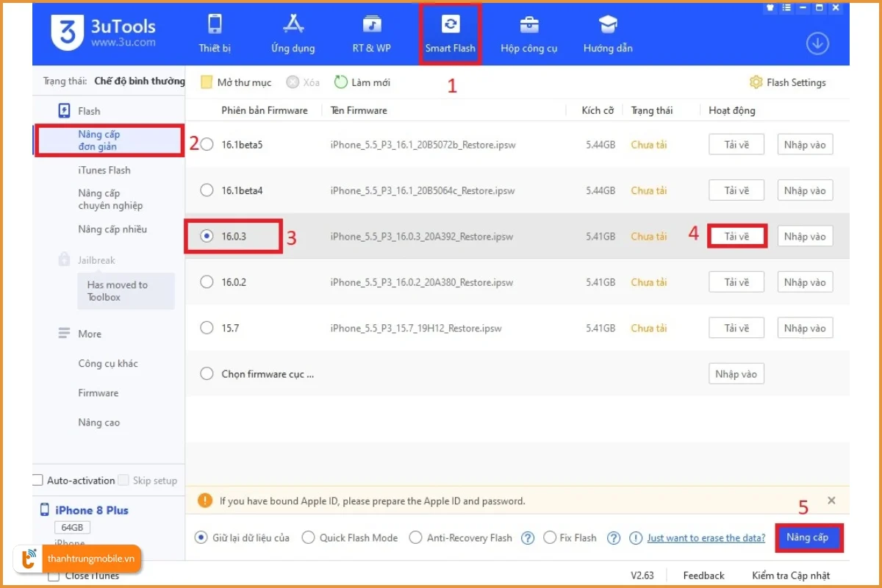Enable the Auto-activation checkbox
This screenshot has width=882, height=588.
[x=37, y=481]
